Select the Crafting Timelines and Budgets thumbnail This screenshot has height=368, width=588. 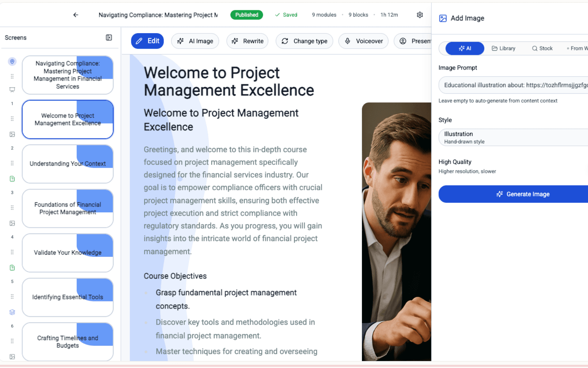tap(68, 342)
